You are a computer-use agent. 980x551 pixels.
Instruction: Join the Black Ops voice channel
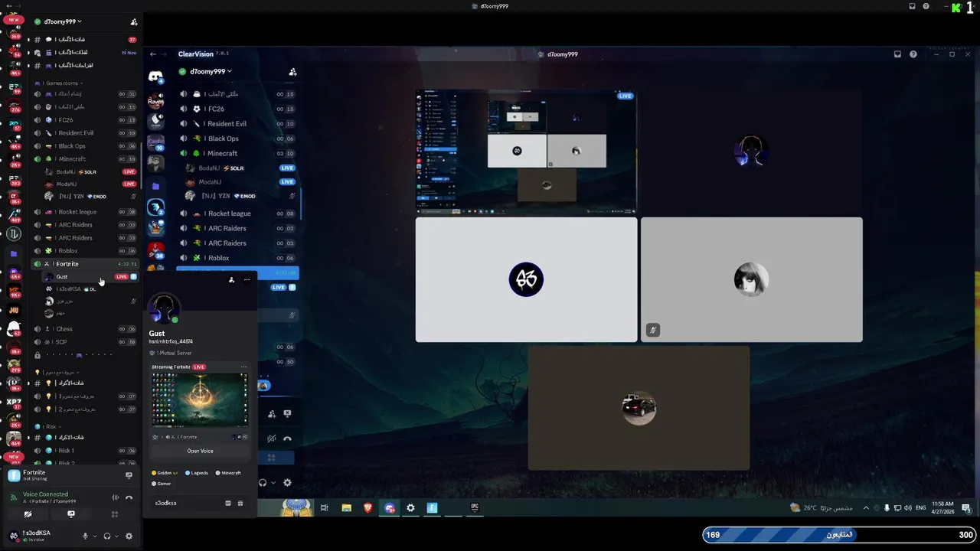(x=84, y=146)
